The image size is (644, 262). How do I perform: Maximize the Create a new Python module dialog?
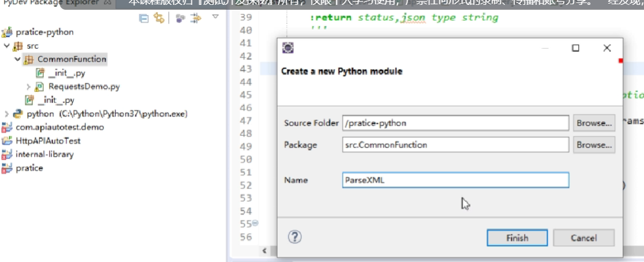coord(575,48)
